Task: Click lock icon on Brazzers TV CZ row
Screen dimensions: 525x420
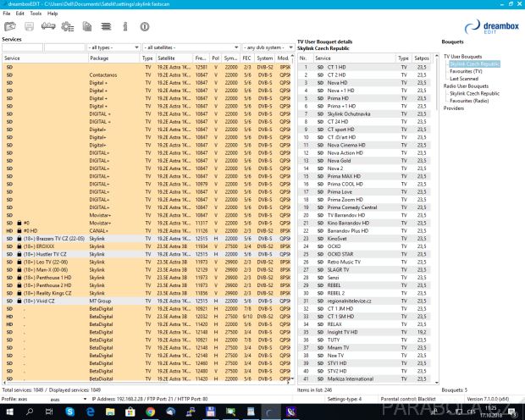Action: 19,239
